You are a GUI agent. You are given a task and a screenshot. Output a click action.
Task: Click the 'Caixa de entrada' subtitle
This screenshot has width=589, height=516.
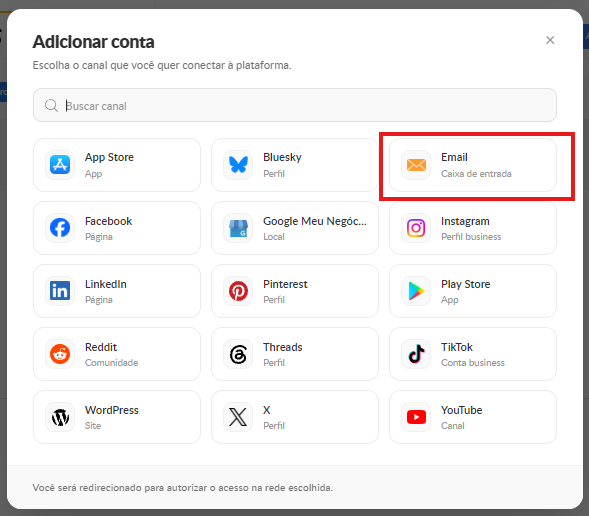(x=476, y=174)
